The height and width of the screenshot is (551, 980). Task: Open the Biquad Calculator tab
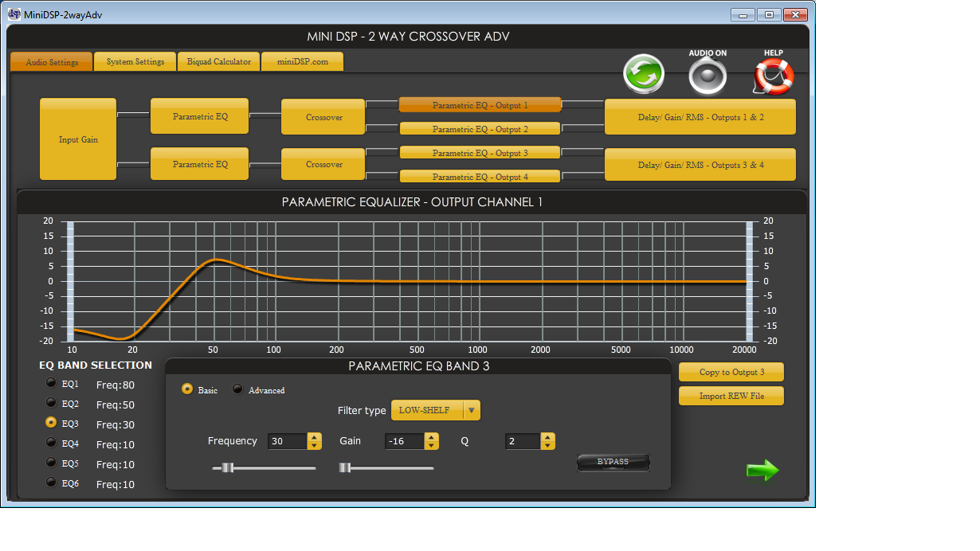pos(219,62)
